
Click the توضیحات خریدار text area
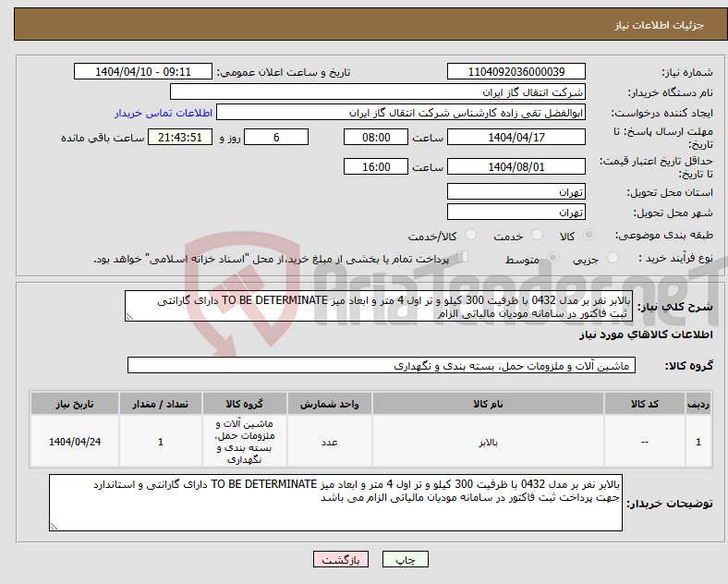[x=335, y=503]
